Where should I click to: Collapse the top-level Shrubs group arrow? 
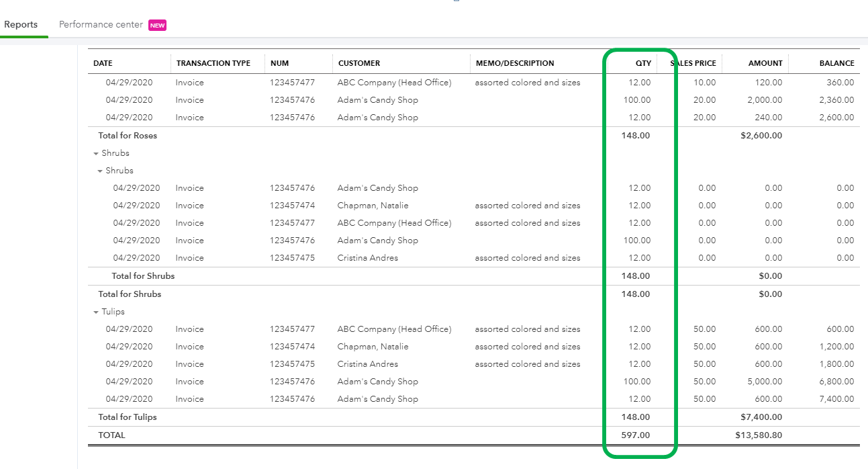pyautogui.click(x=96, y=154)
